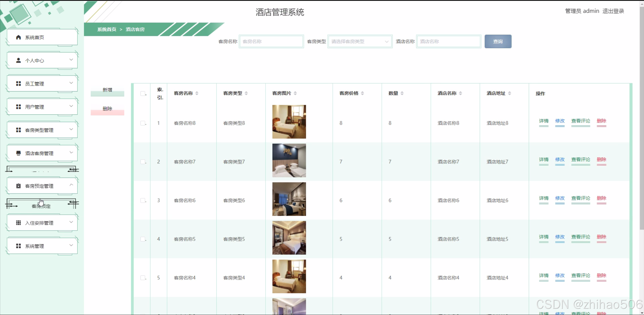Check the checkbox for row 客房名称6
The width and height of the screenshot is (644, 315).
[x=143, y=200]
